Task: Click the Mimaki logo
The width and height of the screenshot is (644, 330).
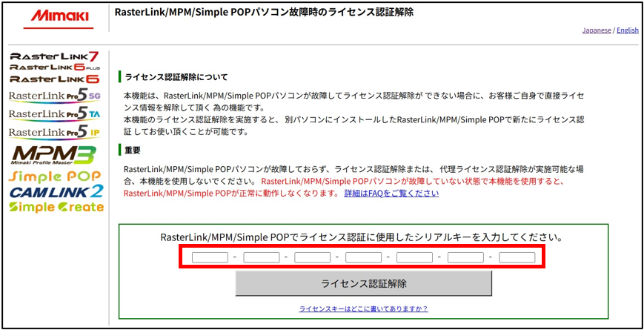Action: point(59,16)
